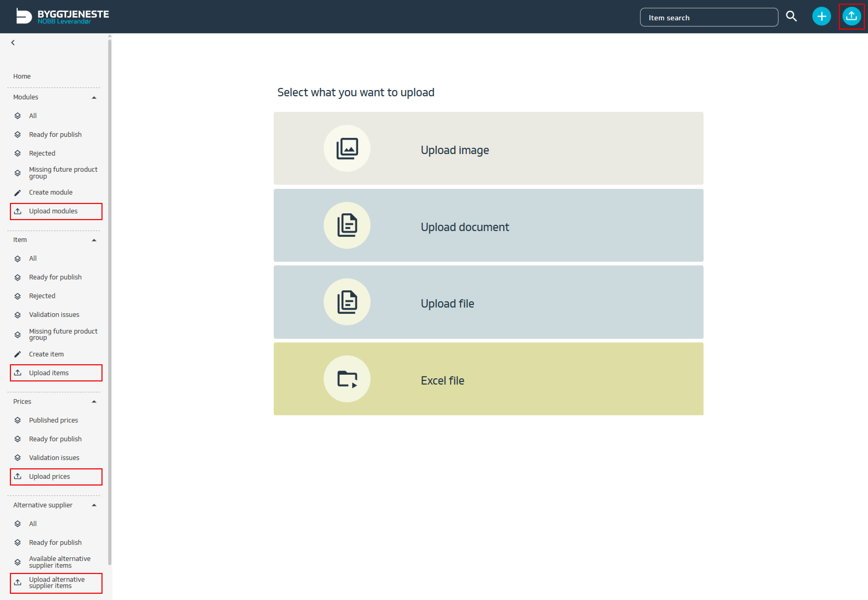Collapse the Prices section arrow
The image size is (868, 600).
click(x=94, y=401)
